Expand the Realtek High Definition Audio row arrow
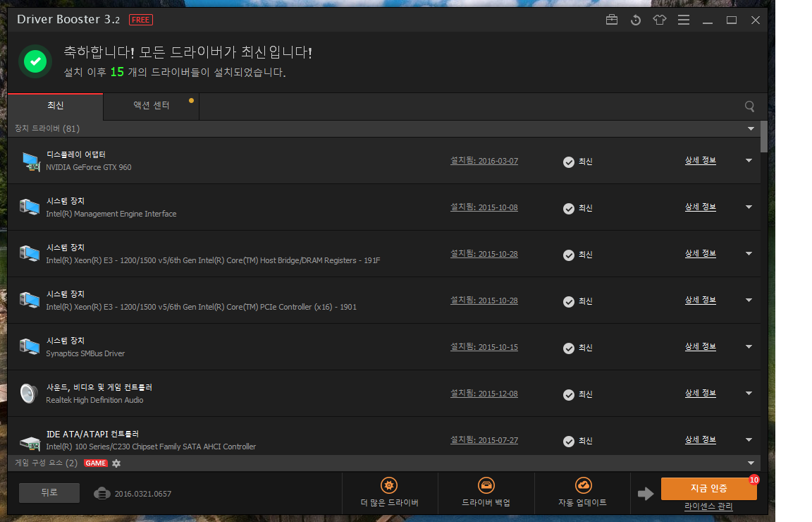The width and height of the screenshot is (812, 522). click(749, 394)
